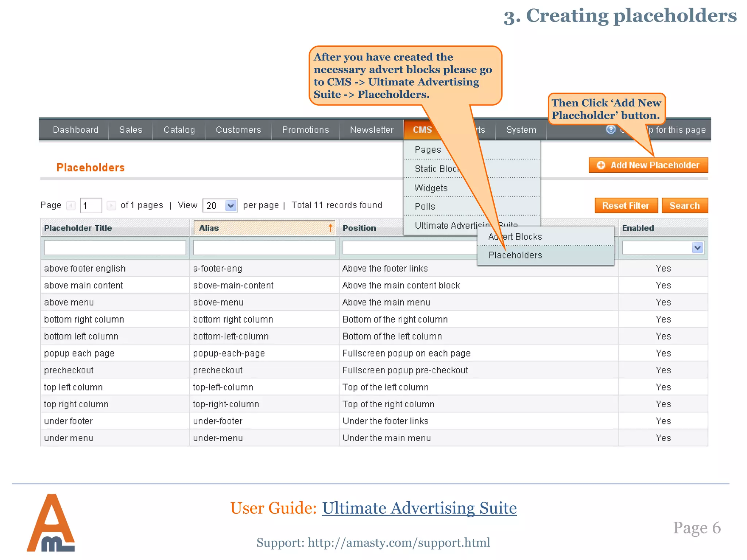Open the Promotions menu

coord(306,130)
